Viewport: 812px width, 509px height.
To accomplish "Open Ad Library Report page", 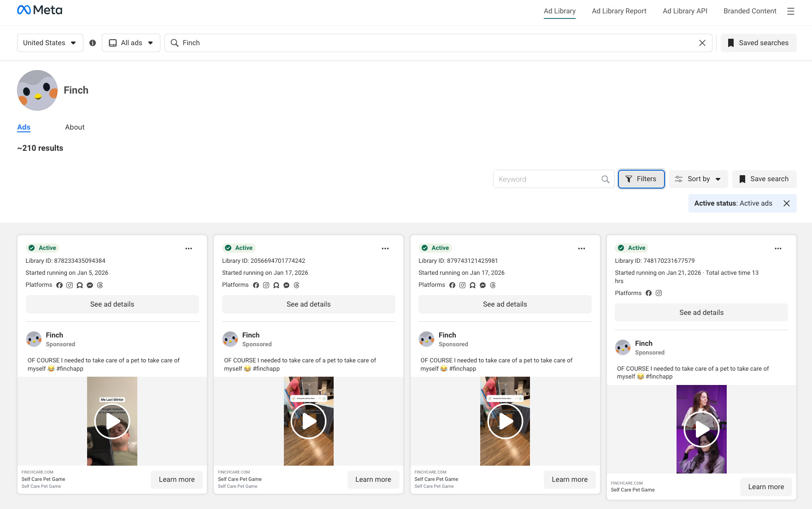I will (619, 11).
